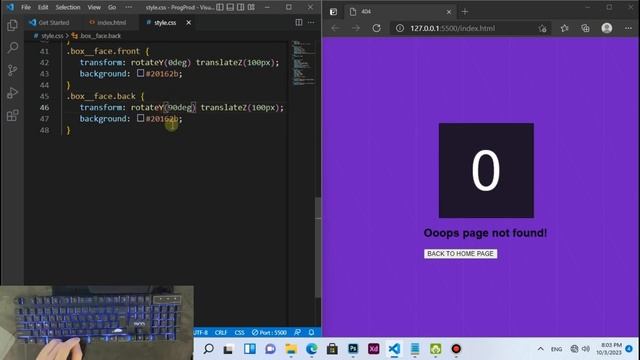The width and height of the screenshot is (640, 360).
Task: Open Windows taskbar search
Action: click(x=209, y=349)
